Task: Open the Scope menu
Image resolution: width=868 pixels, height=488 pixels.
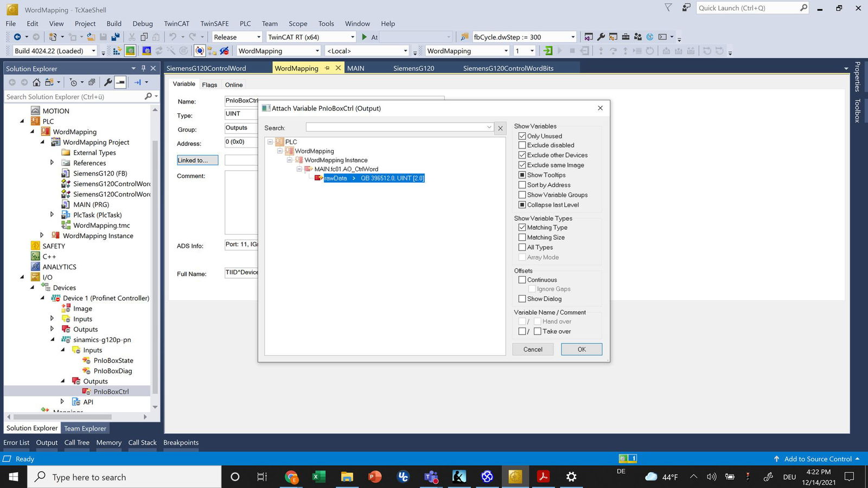Action: click(x=298, y=24)
